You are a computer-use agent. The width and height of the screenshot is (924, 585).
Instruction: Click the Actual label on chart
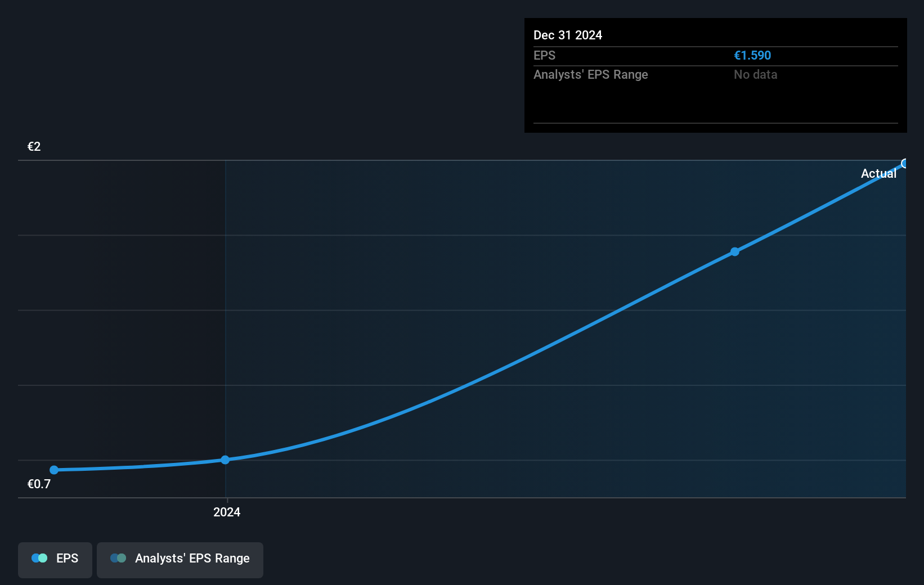pos(878,173)
